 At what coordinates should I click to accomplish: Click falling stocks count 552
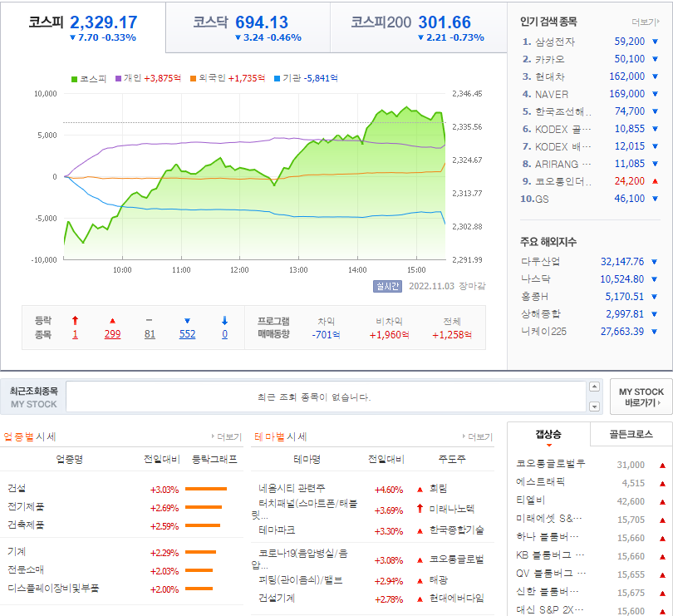pos(187,334)
